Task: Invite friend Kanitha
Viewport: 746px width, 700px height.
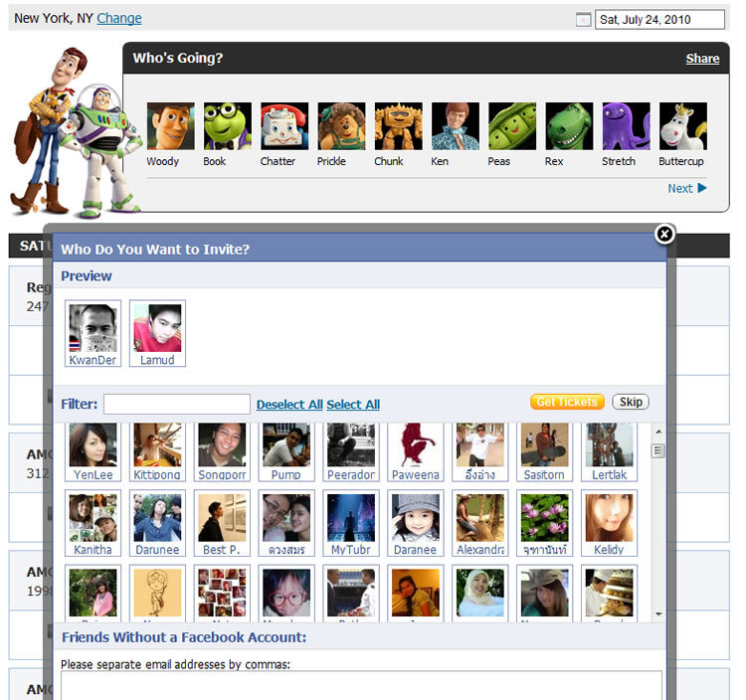Action: pyautogui.click(x=93, y=523)
